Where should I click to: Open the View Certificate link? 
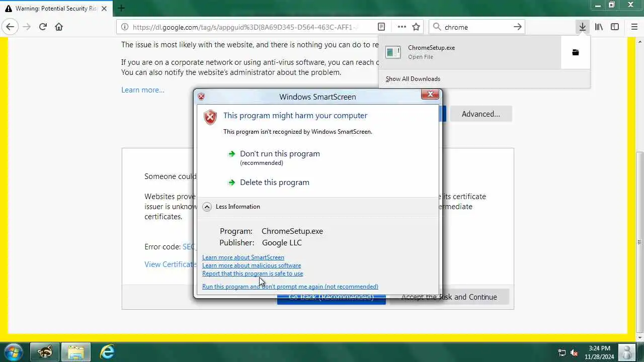(171, 264)
